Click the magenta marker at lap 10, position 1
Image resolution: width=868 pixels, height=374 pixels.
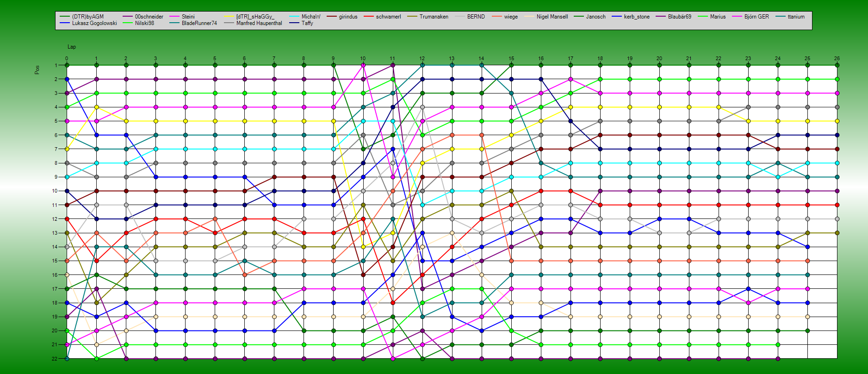pyautogui.click(x=363, y=65)
